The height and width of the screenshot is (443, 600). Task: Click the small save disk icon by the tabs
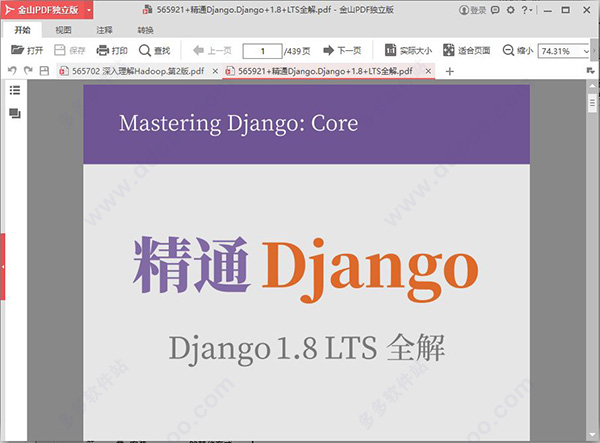44,71
